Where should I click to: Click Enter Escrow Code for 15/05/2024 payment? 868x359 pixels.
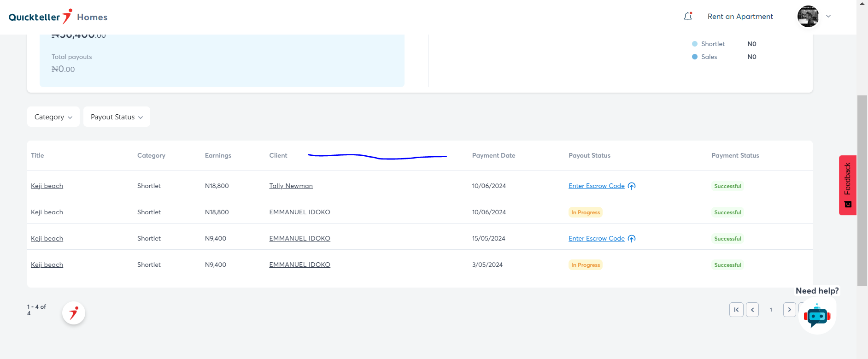pos(596,239)
